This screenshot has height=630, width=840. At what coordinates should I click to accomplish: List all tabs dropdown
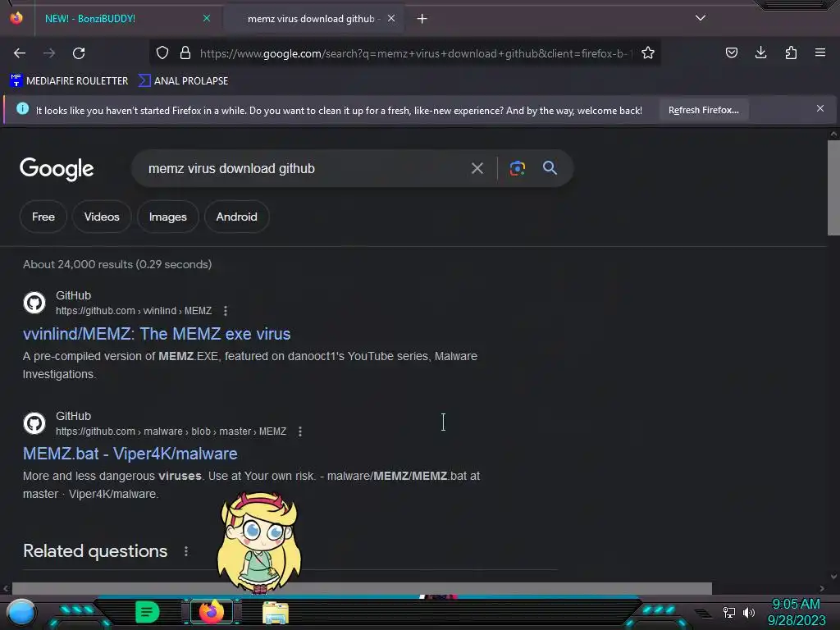point(701,18)
